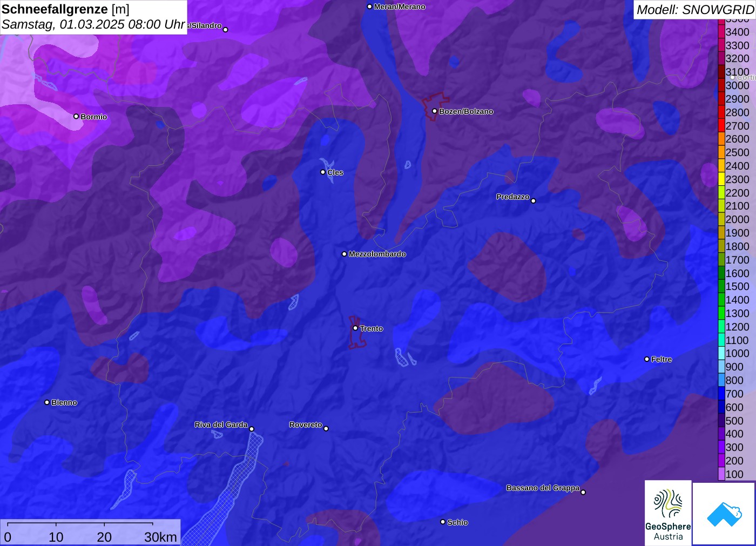The height and width of the screenshot is (546, 756).
Task: Click the Meran/Merano marker dot
Action: click(x=370, y=6)
